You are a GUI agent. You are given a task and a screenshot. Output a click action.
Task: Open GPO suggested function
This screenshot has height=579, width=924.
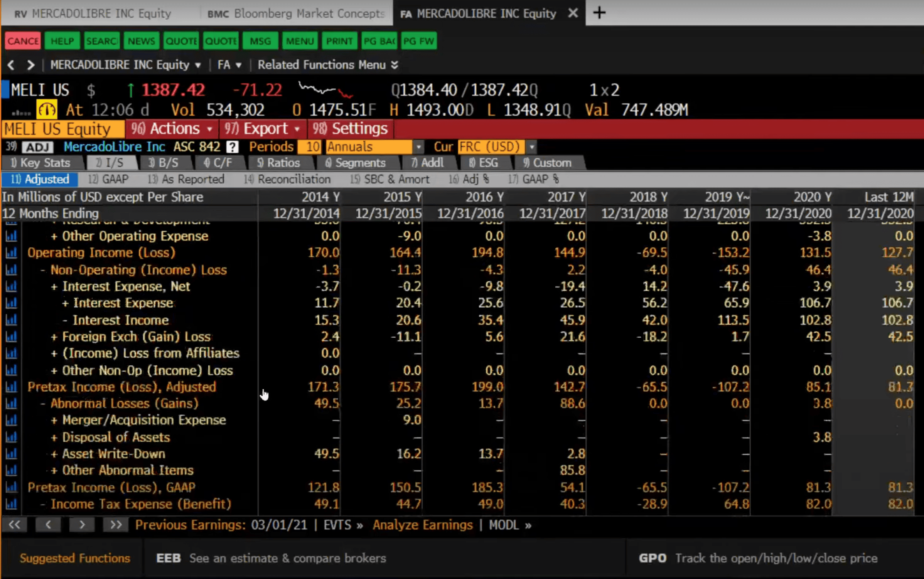pos(758,558)
